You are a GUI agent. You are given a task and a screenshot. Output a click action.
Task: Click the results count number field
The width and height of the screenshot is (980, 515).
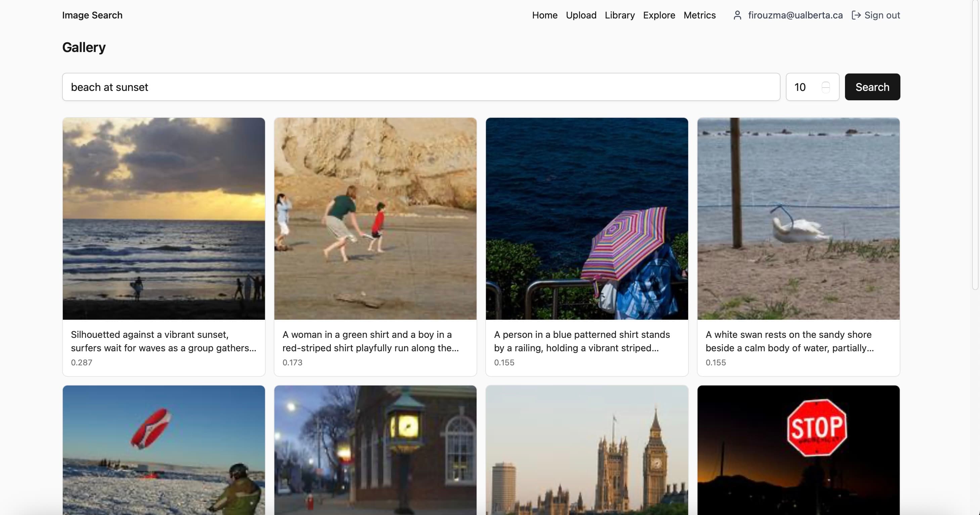pyautogui.click(x=803, y=87)
